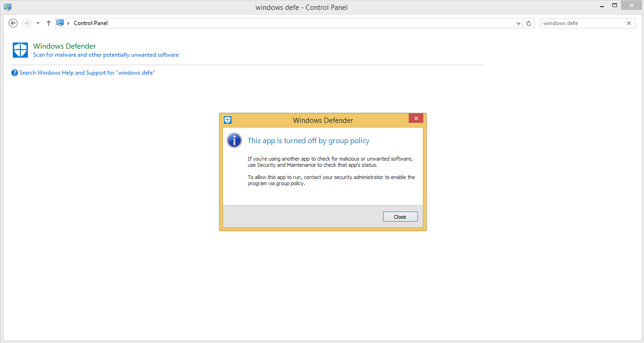
Task: Close the Control Panel window
Action: (x=632, y=5)
